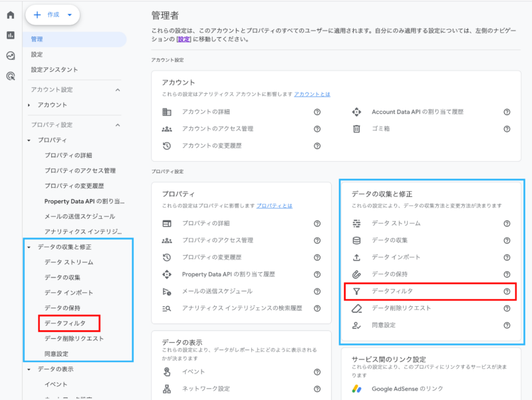Viewport: 532px width, 400px height.
Task: Click the Explore compass icon in left rail
Action: point(11,55)
